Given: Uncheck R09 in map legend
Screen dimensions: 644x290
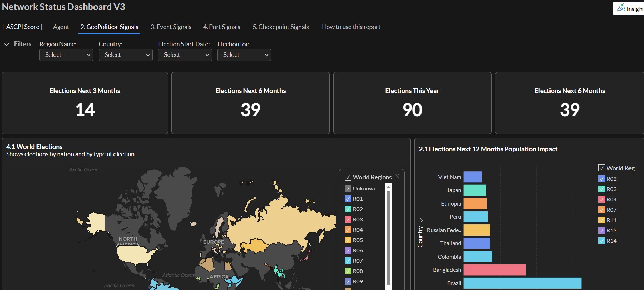Looking at the screenshot, I should point(348,281).
